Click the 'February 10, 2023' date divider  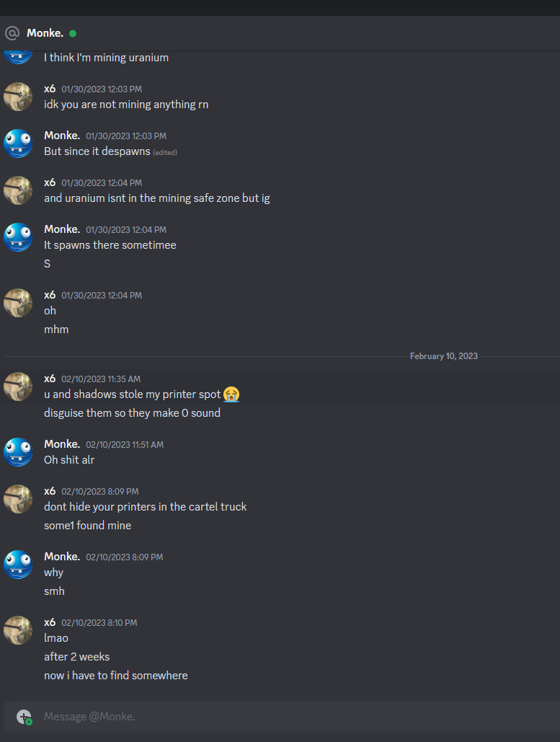point(444,356)
